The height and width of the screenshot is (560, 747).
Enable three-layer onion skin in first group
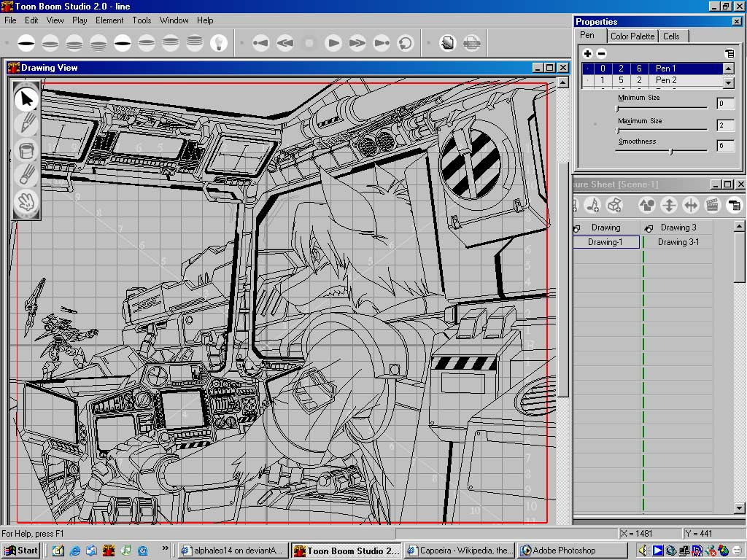coord(74,43)
